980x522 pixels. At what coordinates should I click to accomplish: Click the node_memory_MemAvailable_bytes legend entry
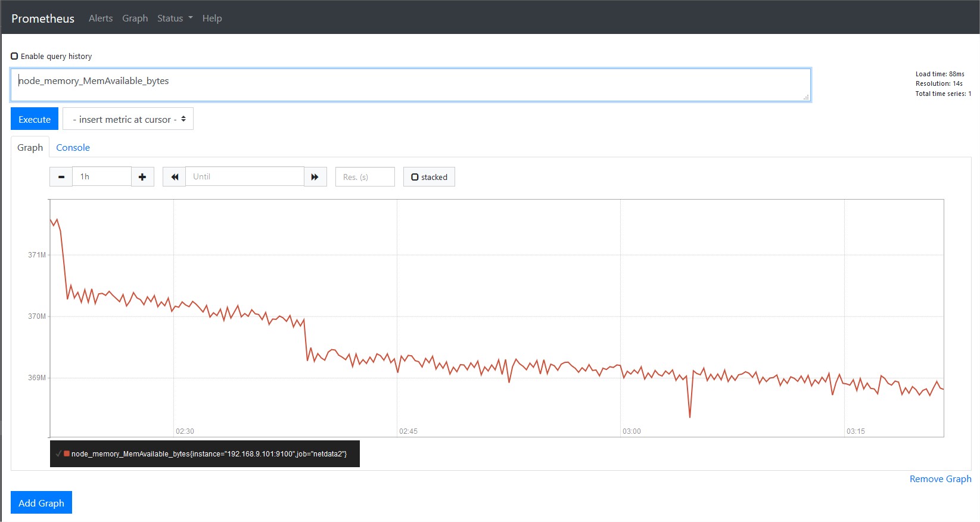(209, 454)
